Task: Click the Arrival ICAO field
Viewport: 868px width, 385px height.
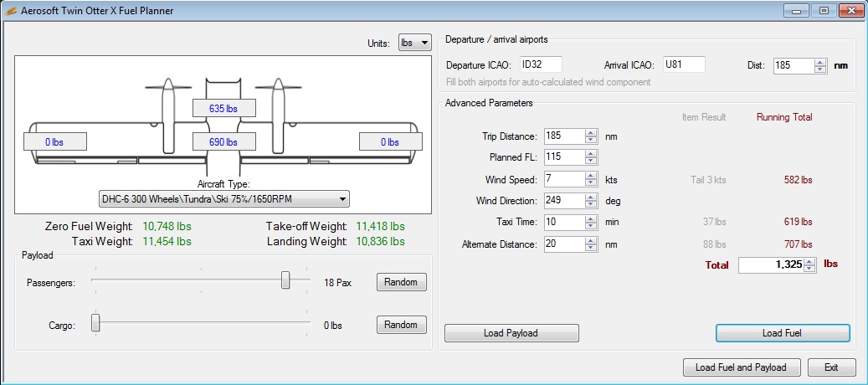Action: coord(684,64)
